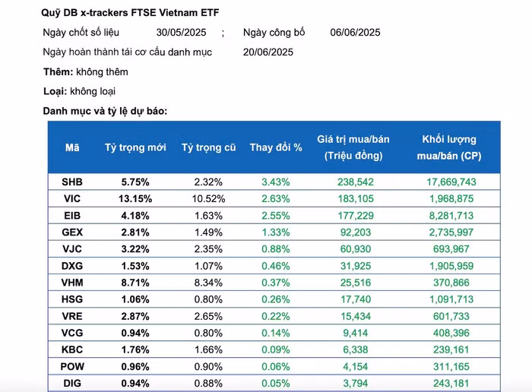Select the "Thay đổi %" column header
The image size is (532, 392).
pos(276,147)
